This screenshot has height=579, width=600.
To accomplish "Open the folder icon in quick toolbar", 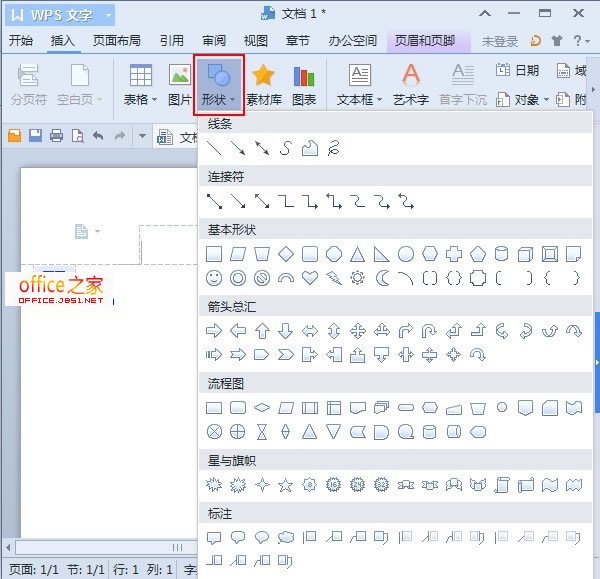I will [15, 135].
